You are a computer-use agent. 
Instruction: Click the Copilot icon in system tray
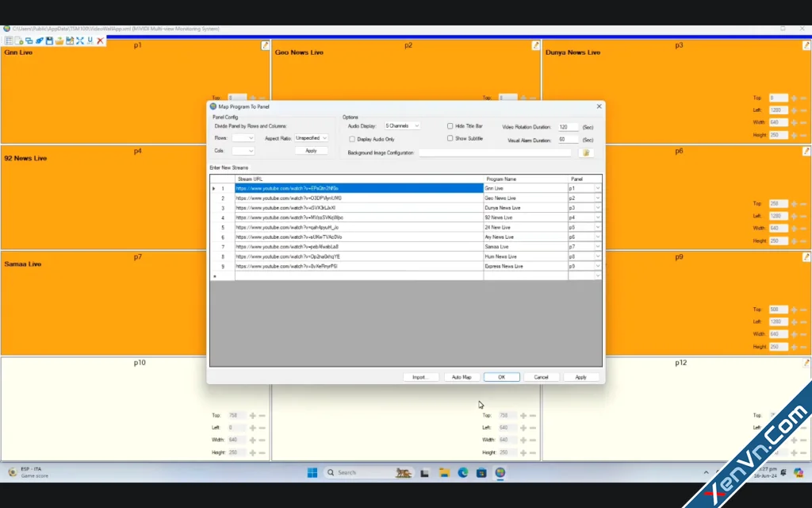(798, 472)
